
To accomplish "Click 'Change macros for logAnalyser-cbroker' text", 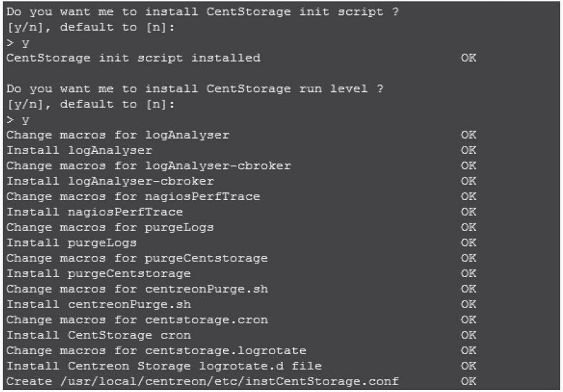I will pyautogui.click(x=149, y=166).
